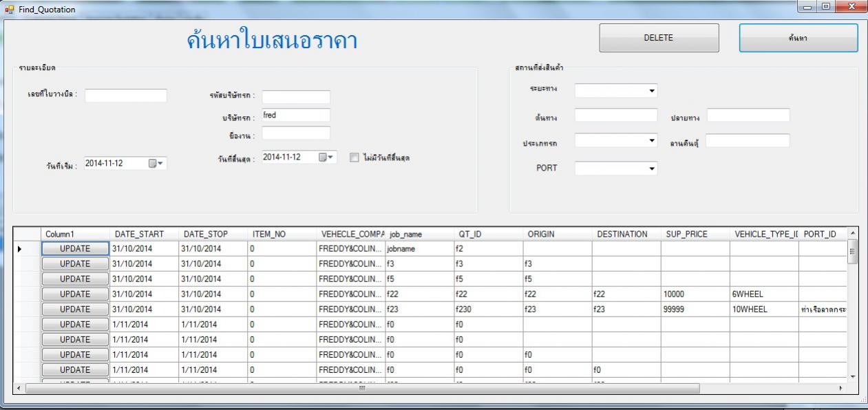Select the QT_ID cell f230
This screenshot has width=868, height=410.
[488, 309]
